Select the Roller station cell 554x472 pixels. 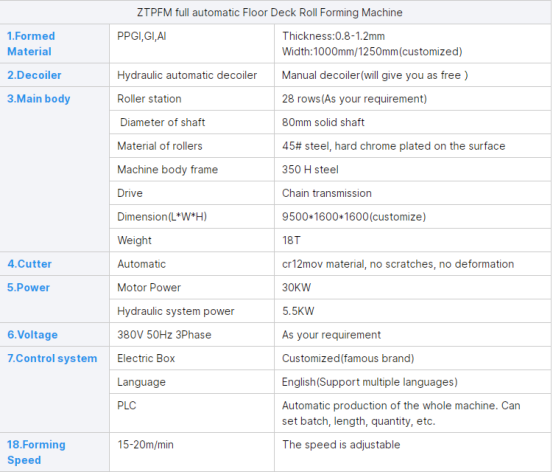tap(149, 99)
